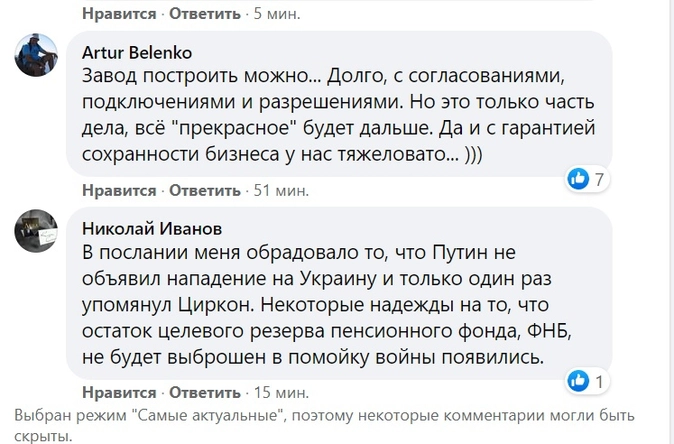Click Ответить under the topmost comment
674x444 pixels.
point(205,14)
